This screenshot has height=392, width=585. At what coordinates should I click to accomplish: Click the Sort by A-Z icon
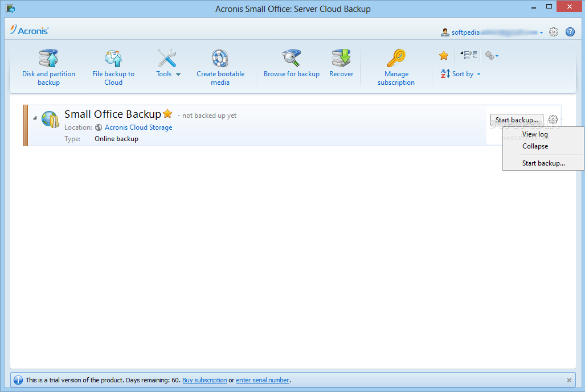click(x=445, y=73)
